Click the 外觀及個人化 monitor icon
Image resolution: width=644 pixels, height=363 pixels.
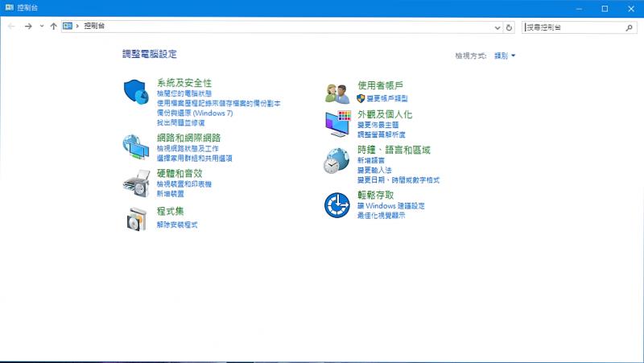point(337,123)
